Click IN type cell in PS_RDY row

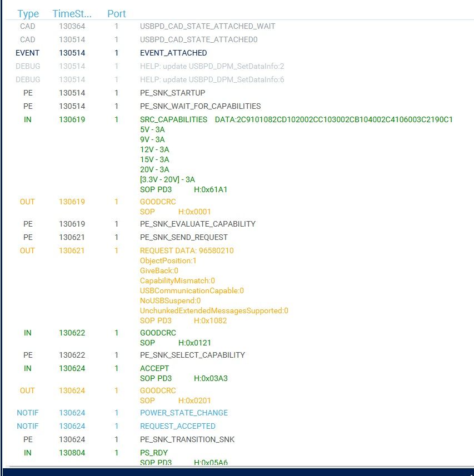pos(28,453)
